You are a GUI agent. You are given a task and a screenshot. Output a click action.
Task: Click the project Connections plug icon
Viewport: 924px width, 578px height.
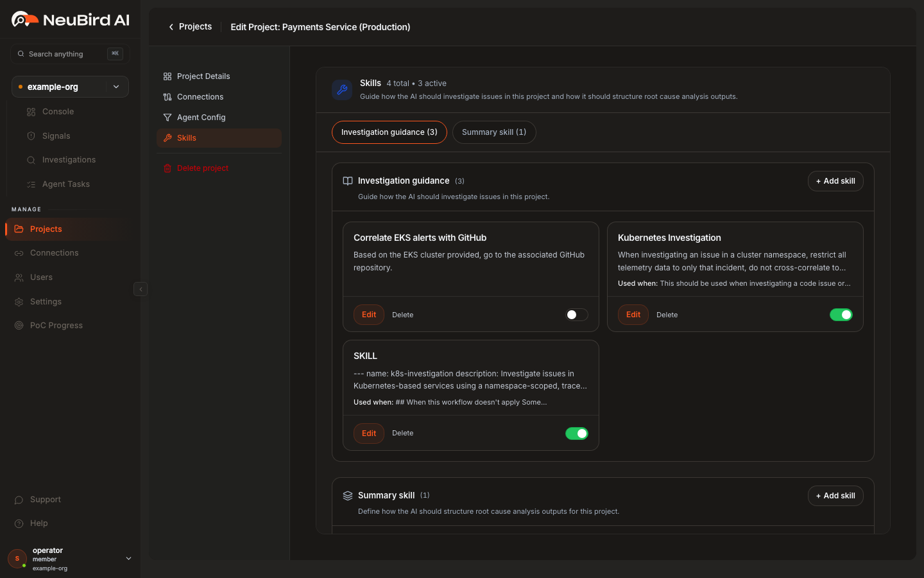(167, 97)
